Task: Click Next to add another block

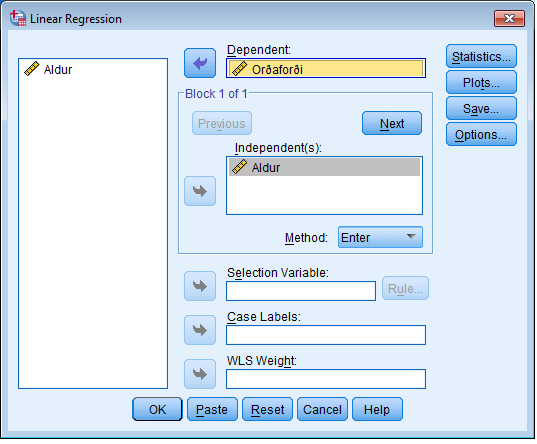Action: (x=392, y=123)
